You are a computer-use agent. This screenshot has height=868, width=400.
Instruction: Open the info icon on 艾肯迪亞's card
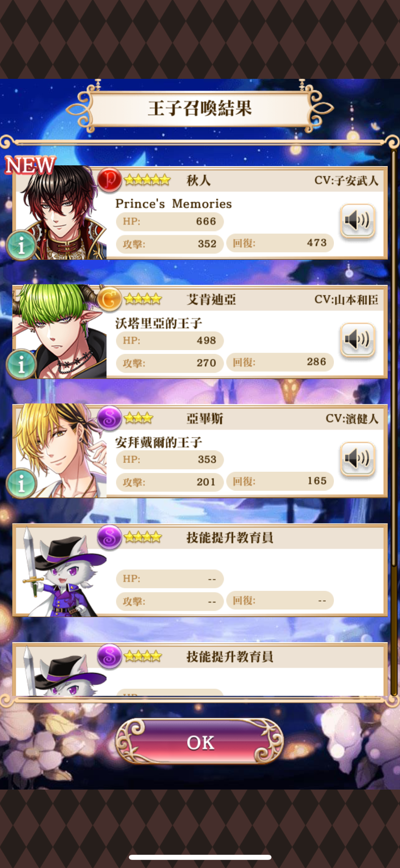pos(21,364)
